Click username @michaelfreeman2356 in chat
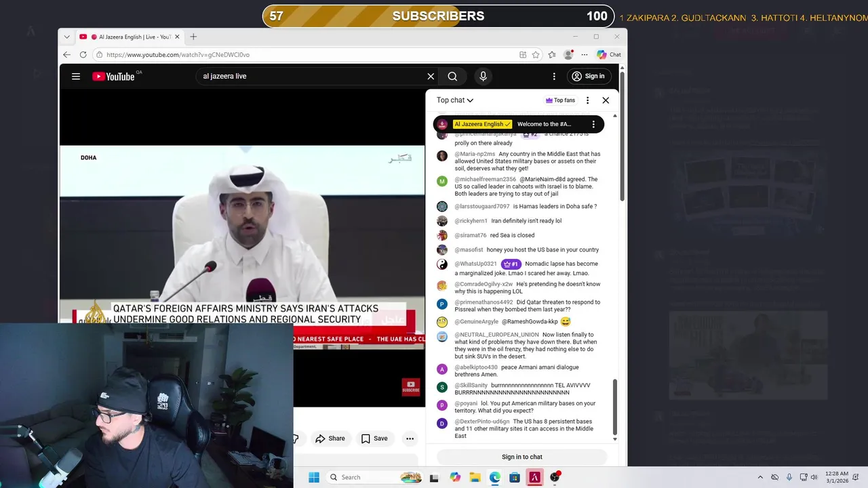 coord(485,180)
